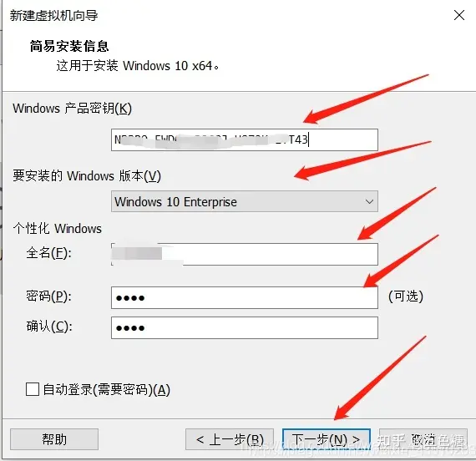Go back with the 上一步(B) button
Viewport: 476px width, 461px height.
click(x=230, y=439)
